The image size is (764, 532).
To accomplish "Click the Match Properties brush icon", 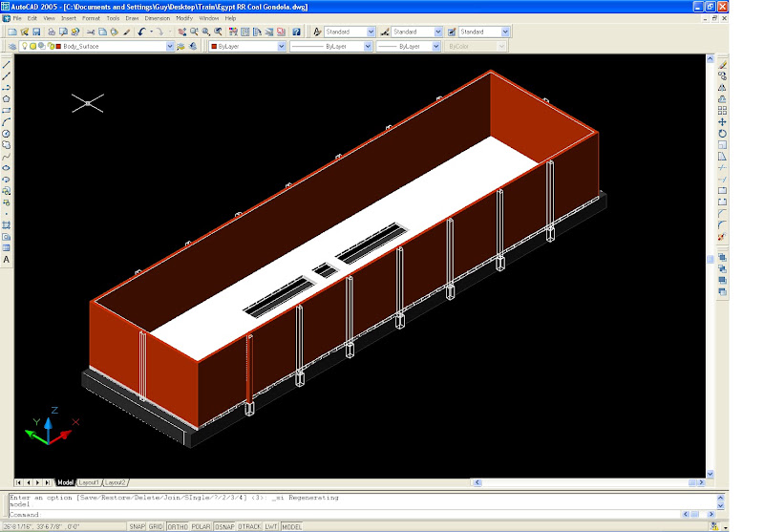I will 127,32.
